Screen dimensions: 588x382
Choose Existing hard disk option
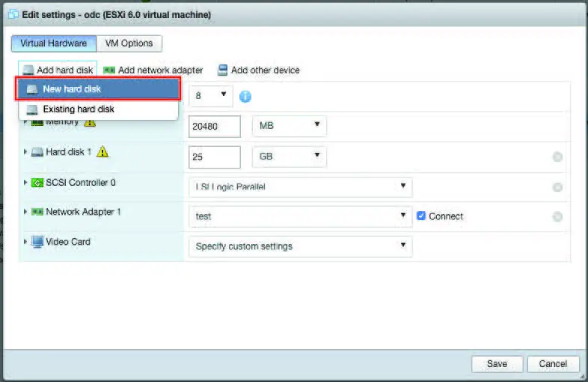tap(98, 109)
